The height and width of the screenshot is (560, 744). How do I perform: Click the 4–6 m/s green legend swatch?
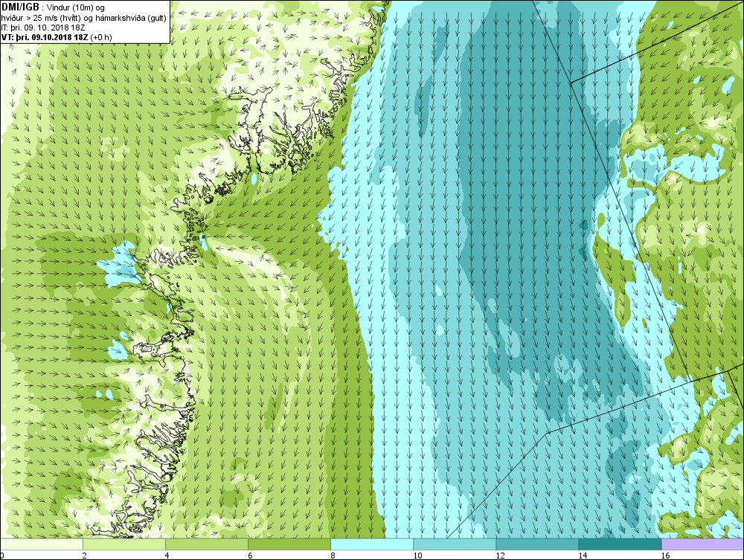coord(206,544)
